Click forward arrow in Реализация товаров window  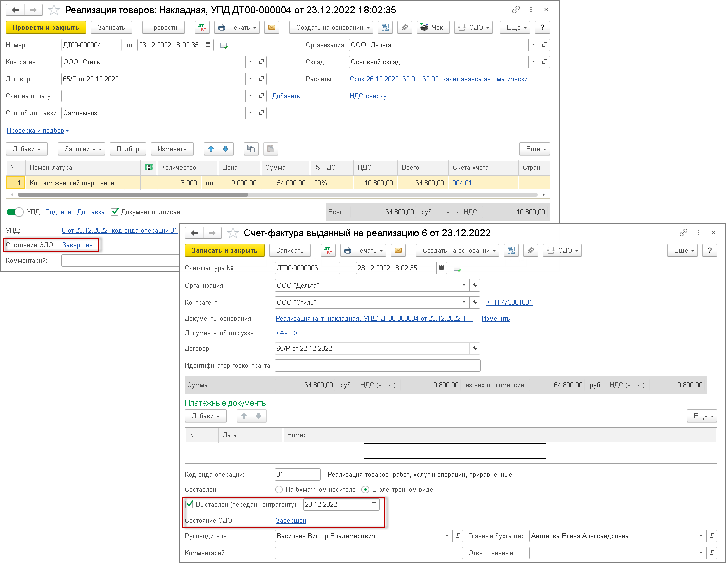[33, 10]
